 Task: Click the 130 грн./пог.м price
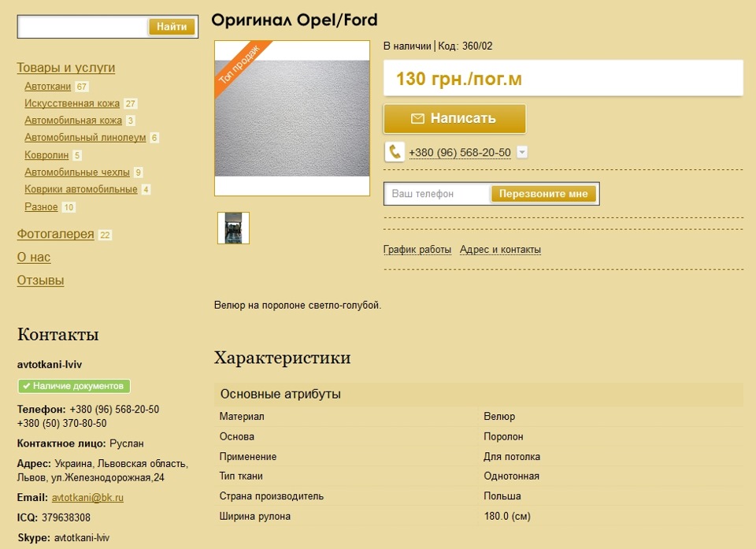point(459,79)
